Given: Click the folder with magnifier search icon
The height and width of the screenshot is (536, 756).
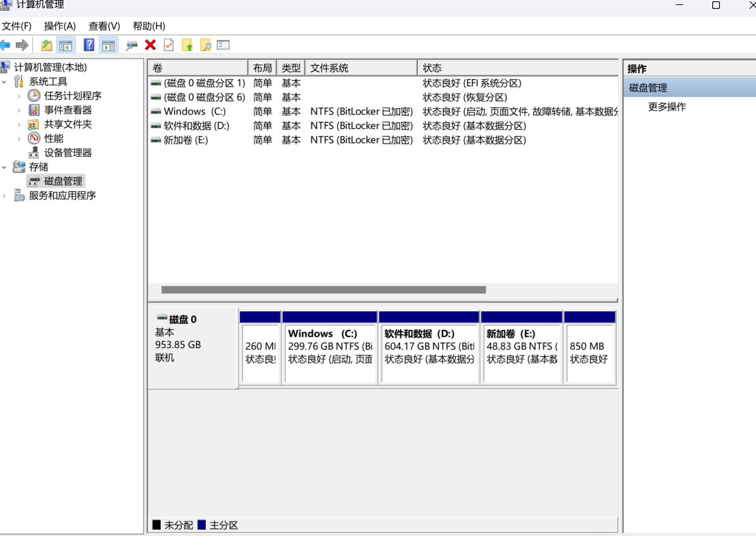Looking at the screenshot, I should pos(205,46).
